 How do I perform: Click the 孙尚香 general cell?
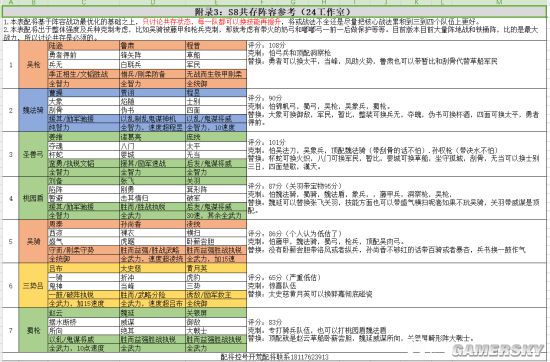(152, 224)
